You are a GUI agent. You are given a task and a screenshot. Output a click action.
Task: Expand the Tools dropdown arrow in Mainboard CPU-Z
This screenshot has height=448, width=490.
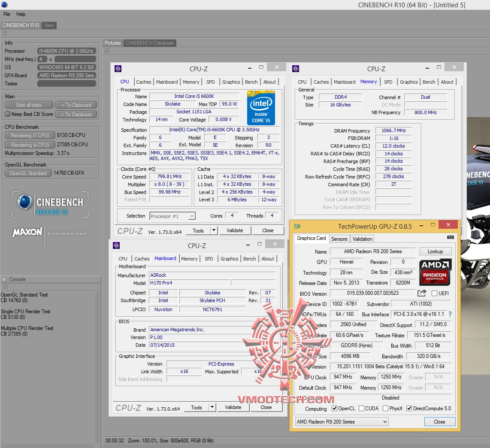pos(212,407)
